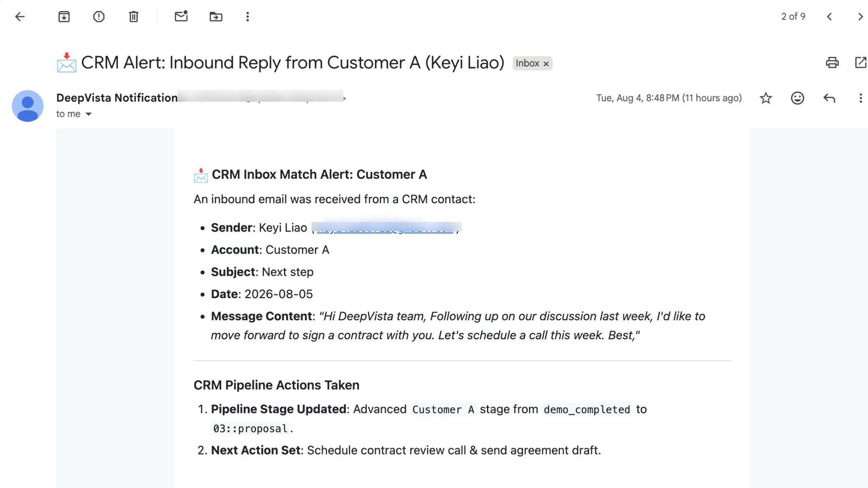Go to the older email arrow
Image resolution: width=868 pixels, height=488 pixels.
(x=860, y=17)
